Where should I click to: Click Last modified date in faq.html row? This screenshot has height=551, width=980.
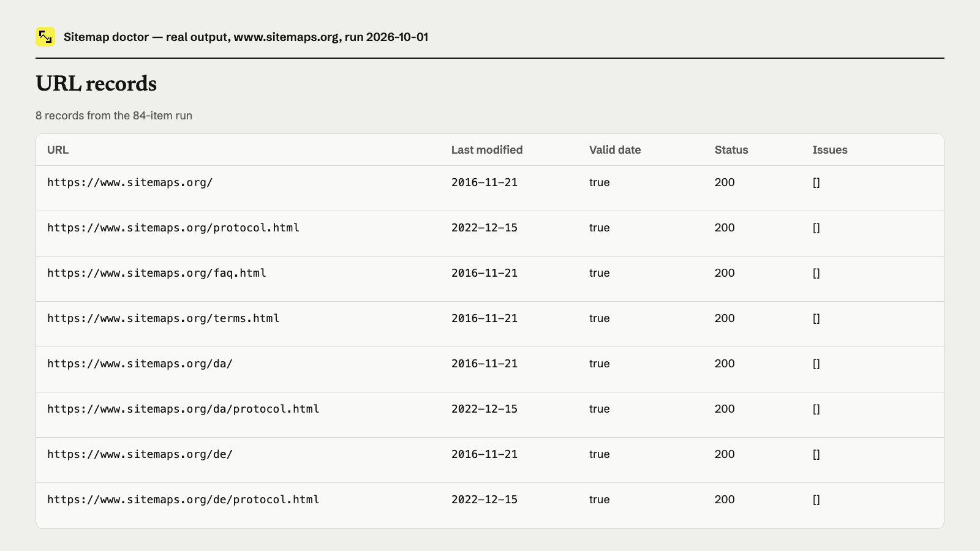coord(484,273)
